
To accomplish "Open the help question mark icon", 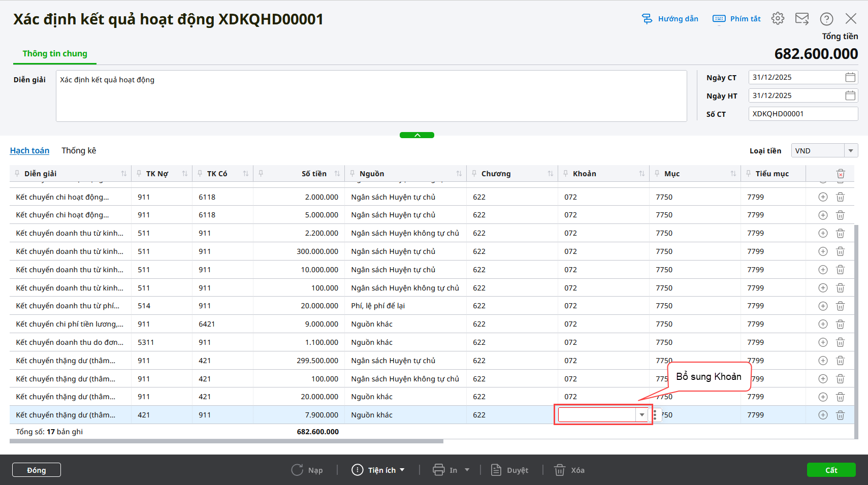I will 826,19.
